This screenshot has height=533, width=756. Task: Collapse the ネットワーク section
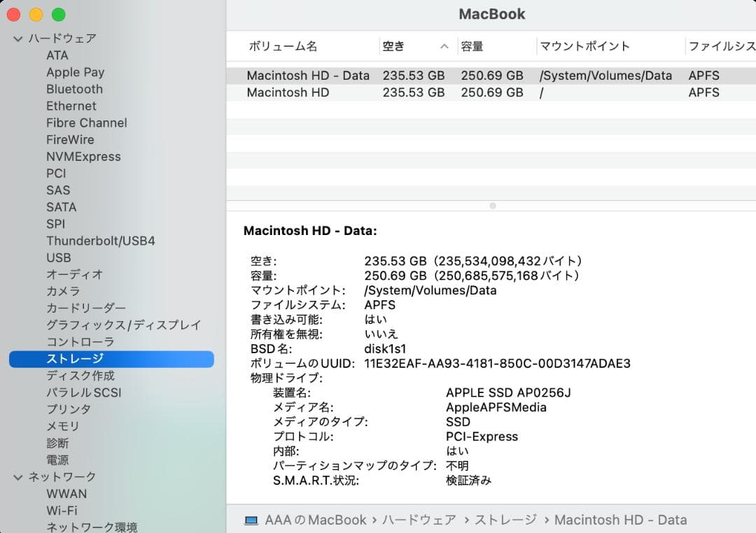point(17,476)
